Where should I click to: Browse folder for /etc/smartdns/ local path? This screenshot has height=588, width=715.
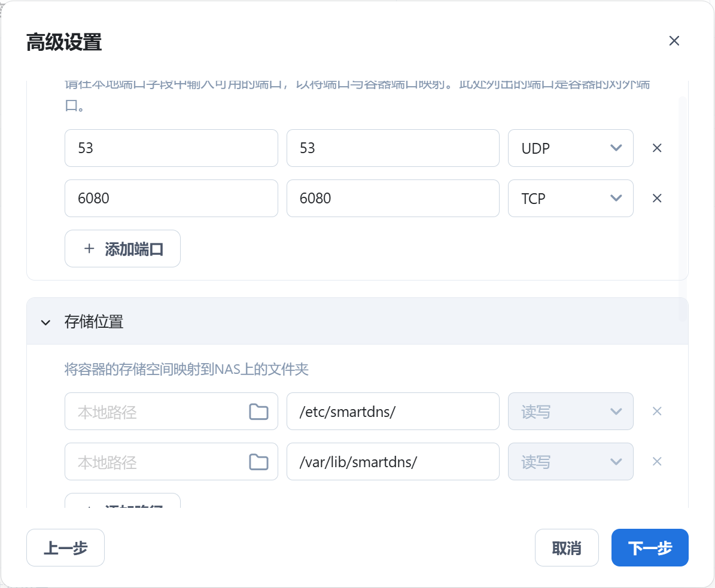[x=258, y=412]
